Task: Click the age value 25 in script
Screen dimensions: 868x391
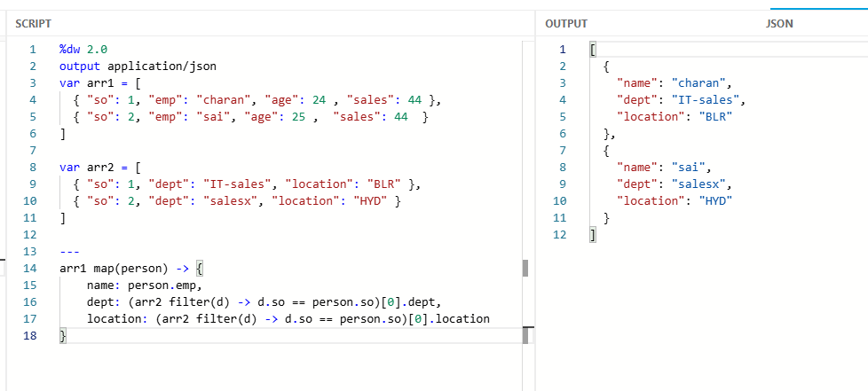Action: pos(298,117)
